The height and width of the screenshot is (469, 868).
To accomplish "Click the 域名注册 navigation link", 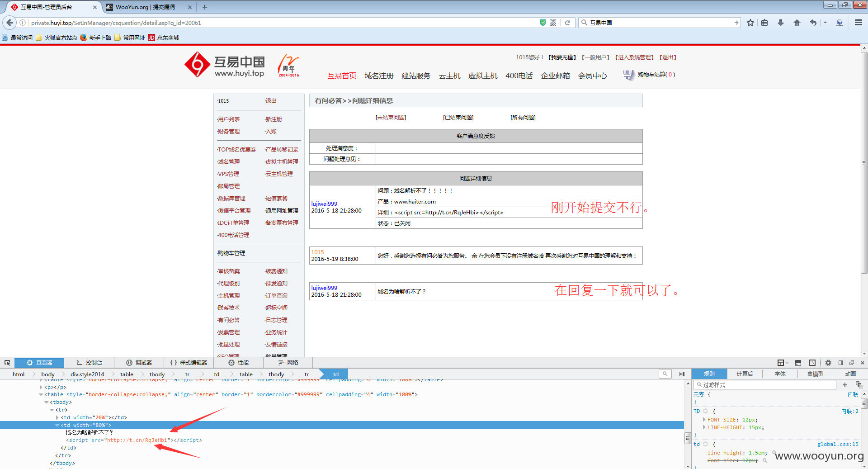I will coord(379,76).
